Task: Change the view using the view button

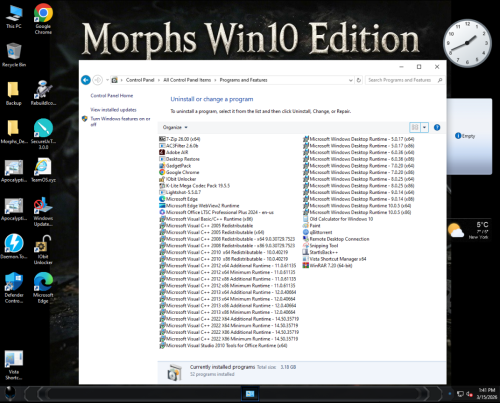Action: point(415,127)
